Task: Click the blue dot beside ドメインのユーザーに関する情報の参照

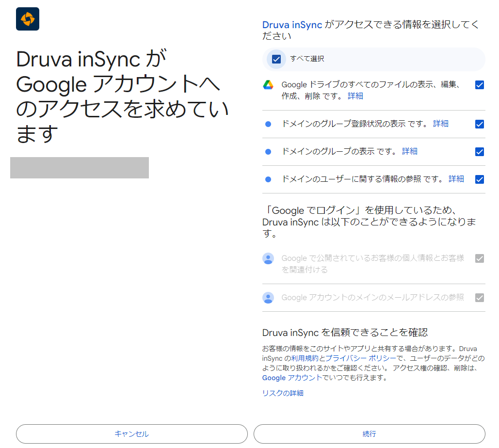Action: pyautogui.click(x=268, y=179)
